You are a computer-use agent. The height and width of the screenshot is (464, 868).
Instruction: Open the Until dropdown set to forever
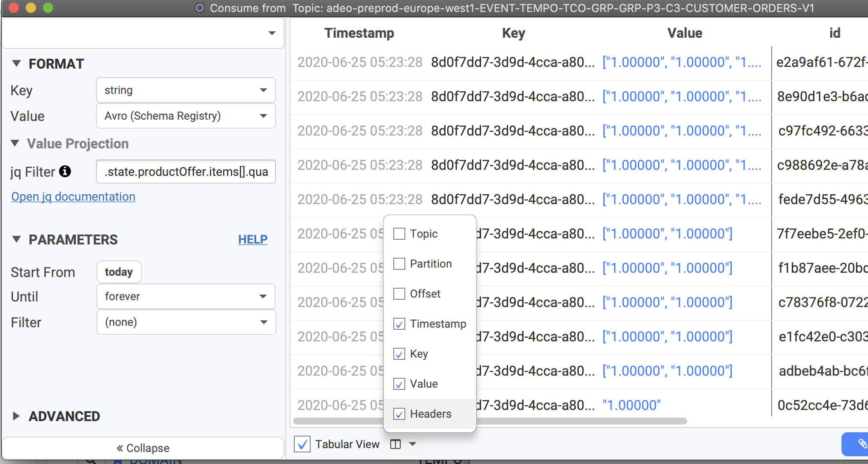186,296
